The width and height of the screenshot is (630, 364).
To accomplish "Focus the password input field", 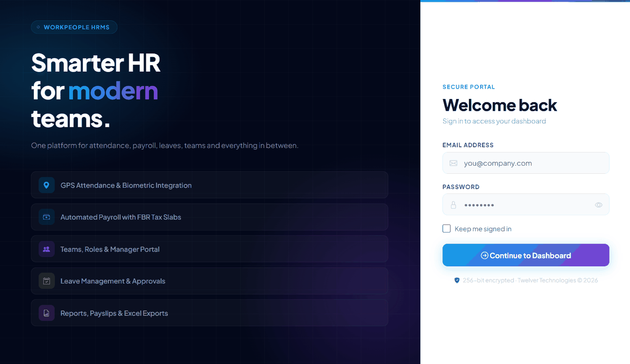I will click(x=526, y=205).
